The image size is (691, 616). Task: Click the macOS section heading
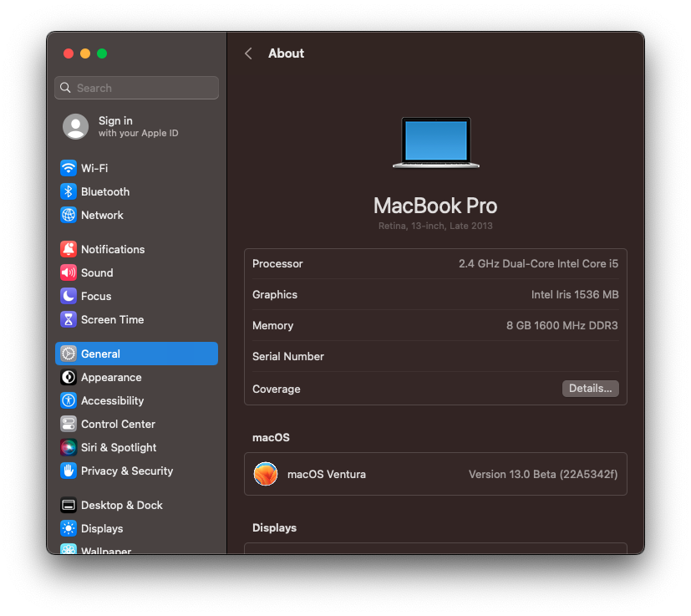pyautogui.click(x=271, y=437)
